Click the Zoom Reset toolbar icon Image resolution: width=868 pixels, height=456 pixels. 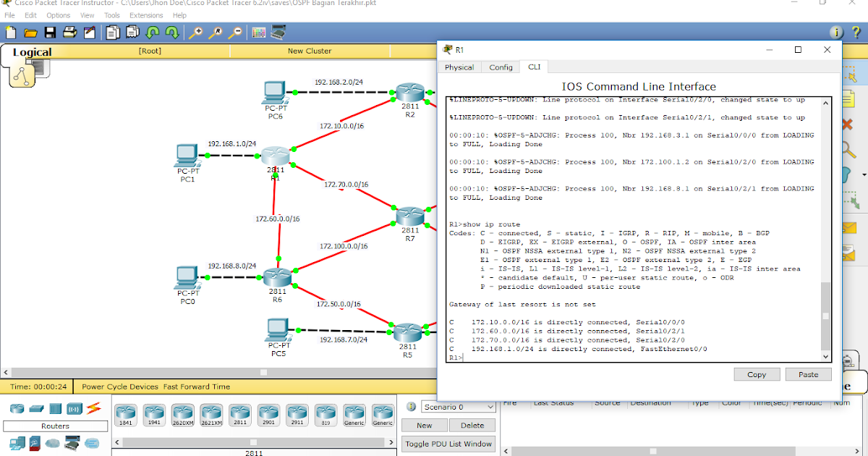216,33
